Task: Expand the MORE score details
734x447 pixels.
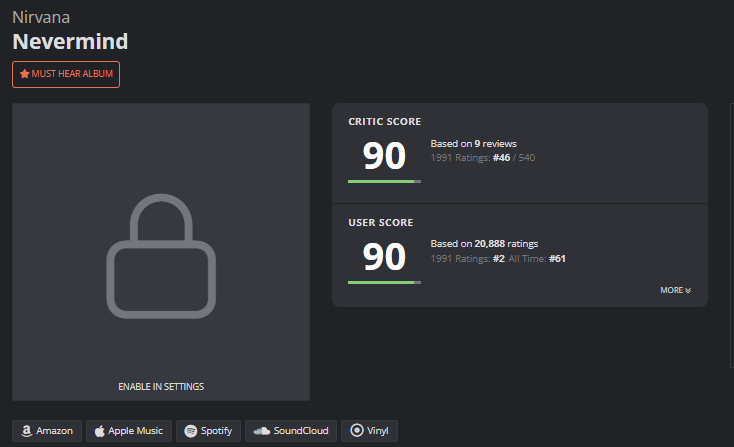Action: click(x=675, y=290)
